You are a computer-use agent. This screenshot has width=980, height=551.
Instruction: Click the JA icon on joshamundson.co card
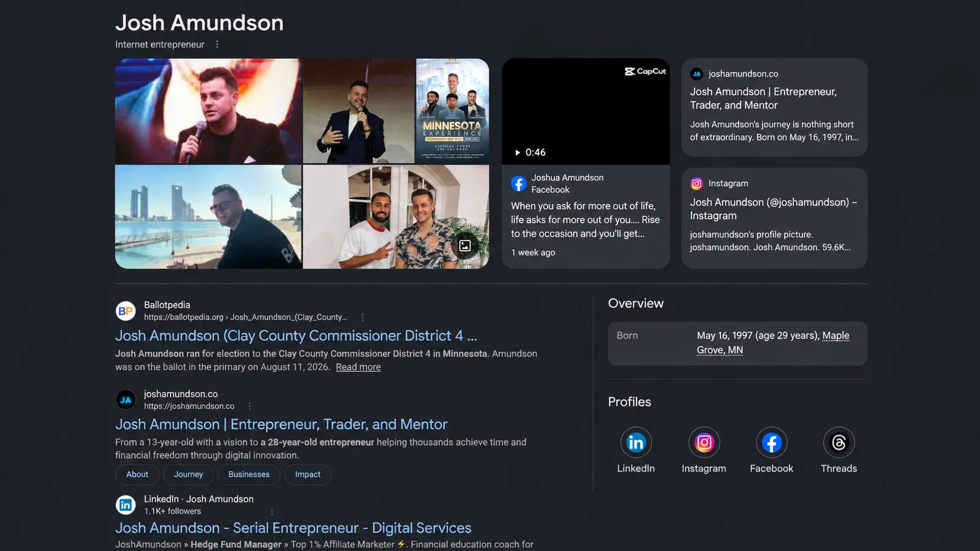coord(696,74)
